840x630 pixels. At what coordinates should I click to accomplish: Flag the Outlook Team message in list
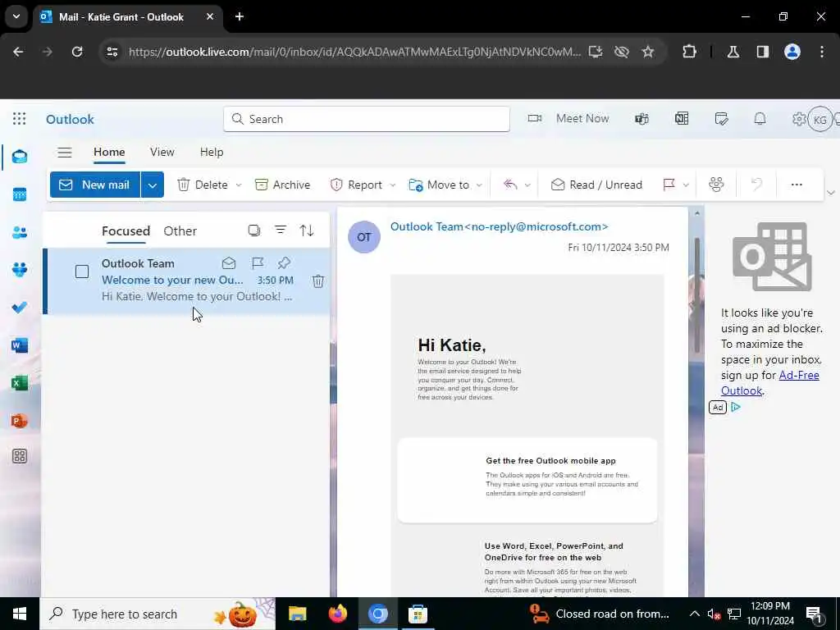tap(258, 263)
